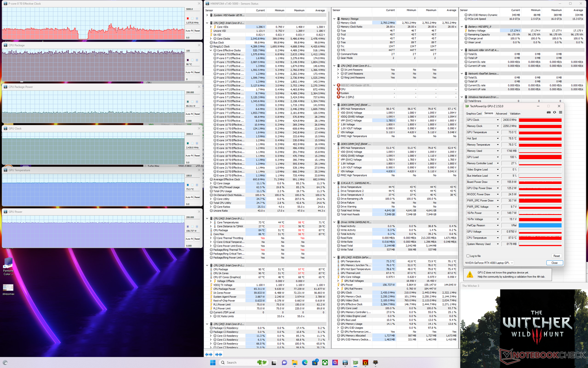Open the Xbox app in taskbar
This screenshot has height=368, width=588.
pos(325,362)
